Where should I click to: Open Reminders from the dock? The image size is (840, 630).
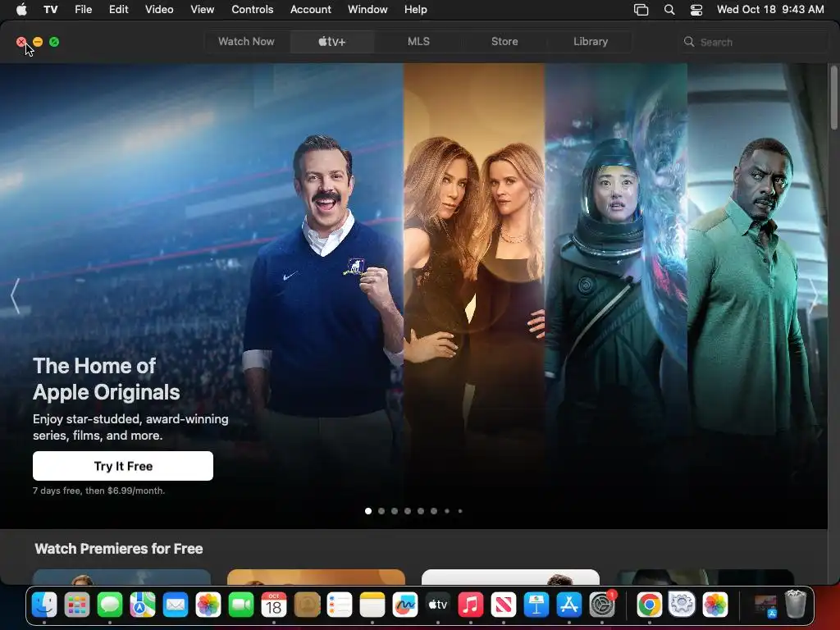pyautogui.click(x=340, y=605)
